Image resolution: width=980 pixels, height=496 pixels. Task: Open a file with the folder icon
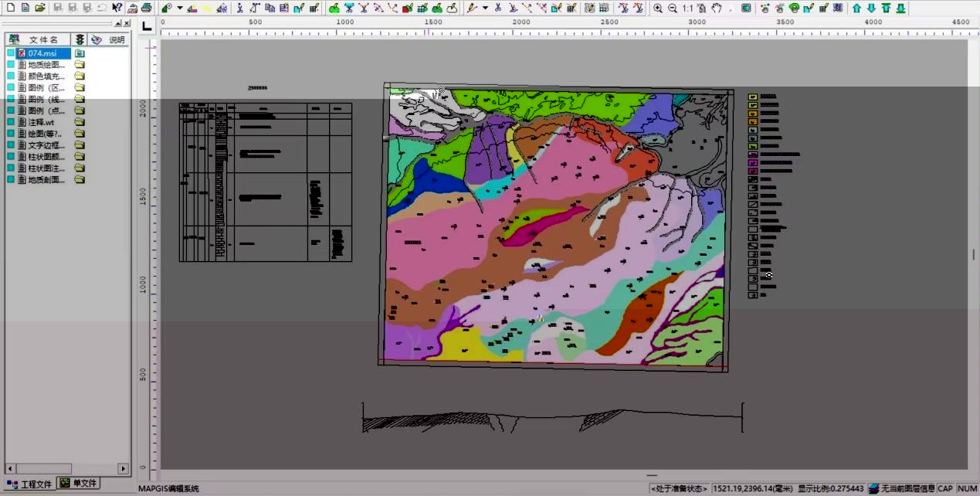pyautogui.click(x=40, y=8)
